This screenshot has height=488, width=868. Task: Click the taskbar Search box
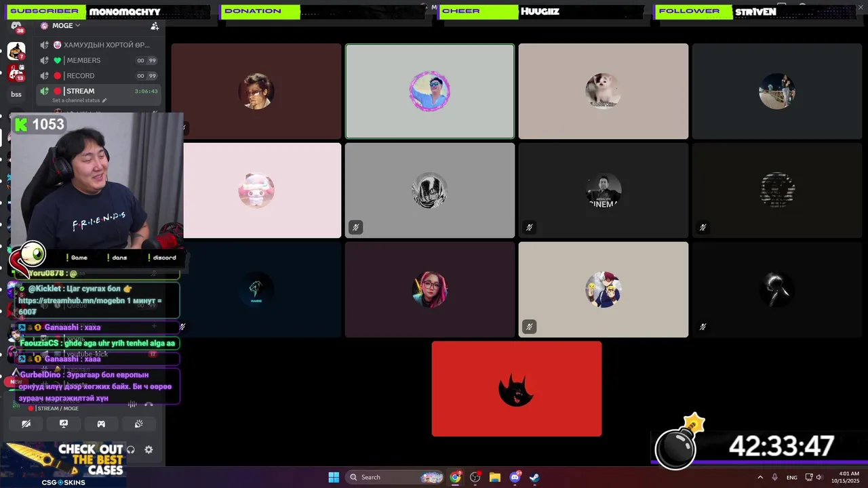tap(395, 477)
